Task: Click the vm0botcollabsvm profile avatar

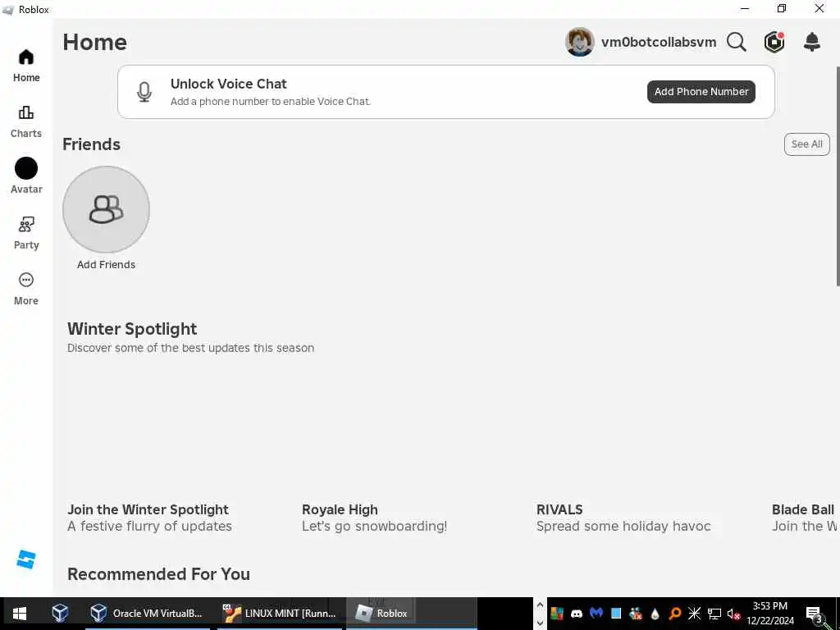Action: click(x=580, y=42)
